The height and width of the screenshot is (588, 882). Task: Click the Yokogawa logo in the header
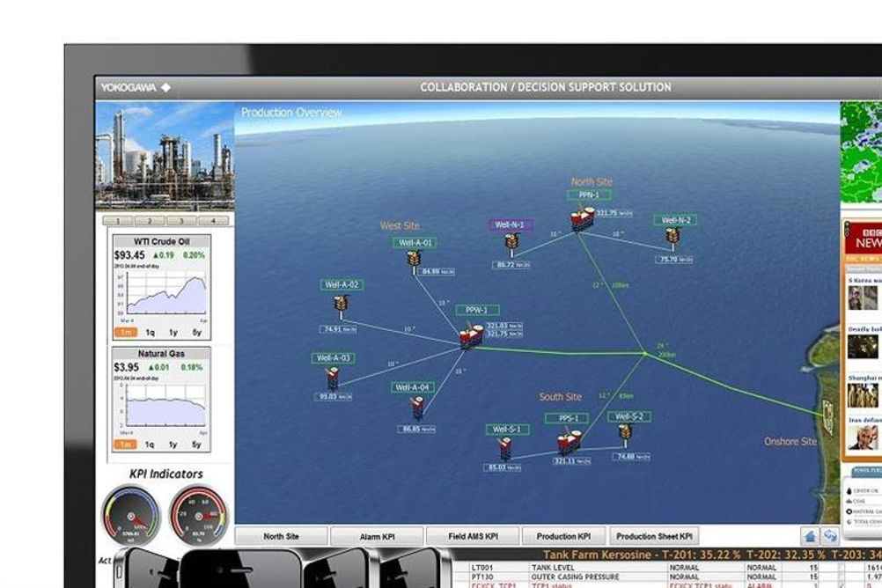point(136,88)
